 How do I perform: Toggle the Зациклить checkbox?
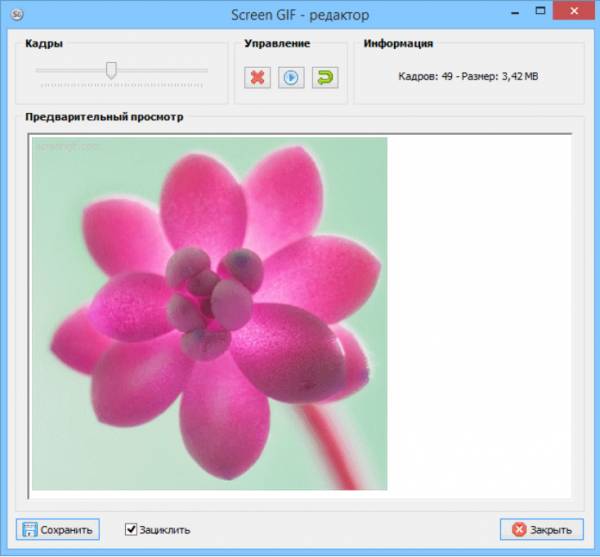pyautogui.click(x=131, y=529)
